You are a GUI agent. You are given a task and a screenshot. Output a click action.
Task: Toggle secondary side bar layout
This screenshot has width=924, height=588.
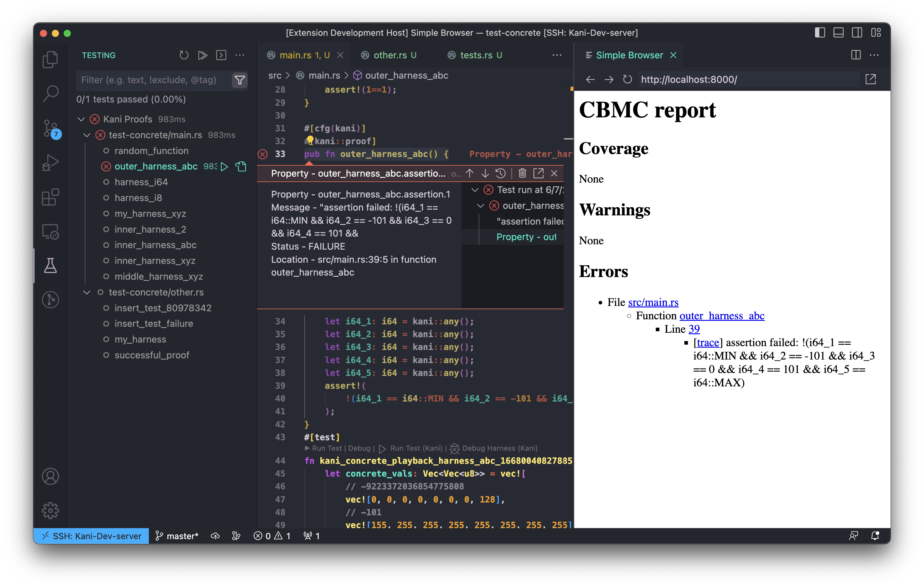click(x=857, y=33)
